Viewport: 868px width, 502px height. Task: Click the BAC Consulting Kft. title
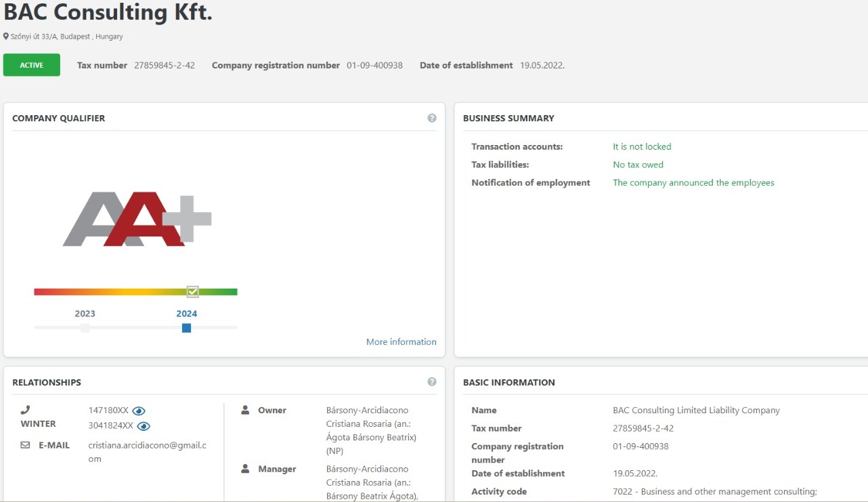tap(108, 13)
